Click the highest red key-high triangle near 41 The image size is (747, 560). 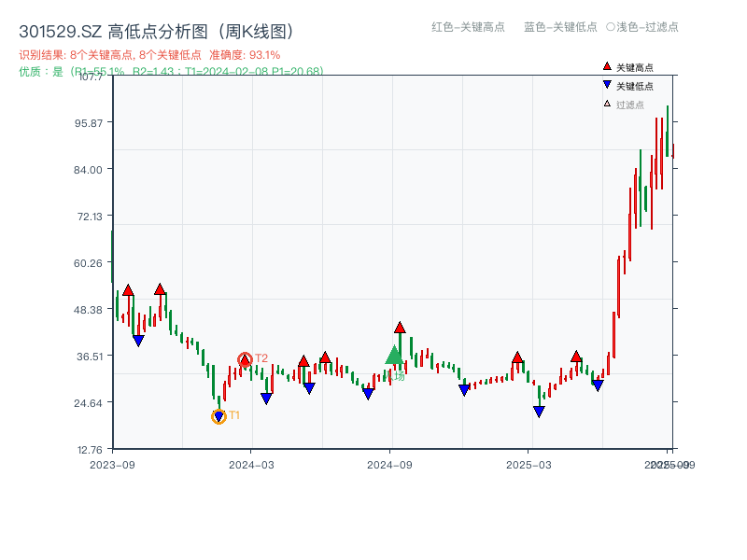(399, 328)
